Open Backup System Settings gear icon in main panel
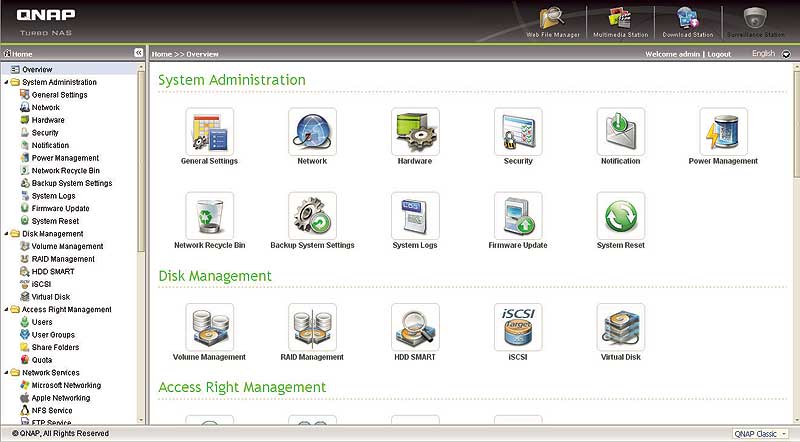This screenshot has width=800, height=442. [x=312, y=216]
